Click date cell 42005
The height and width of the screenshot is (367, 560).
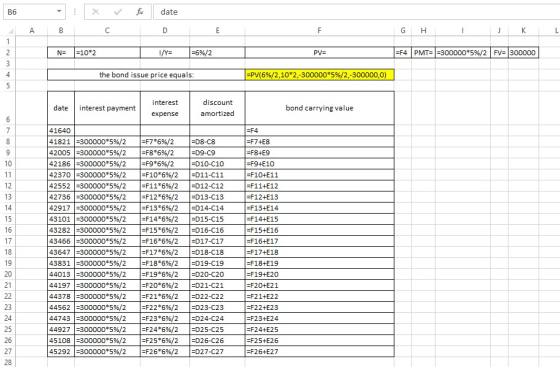coord(61,152)
